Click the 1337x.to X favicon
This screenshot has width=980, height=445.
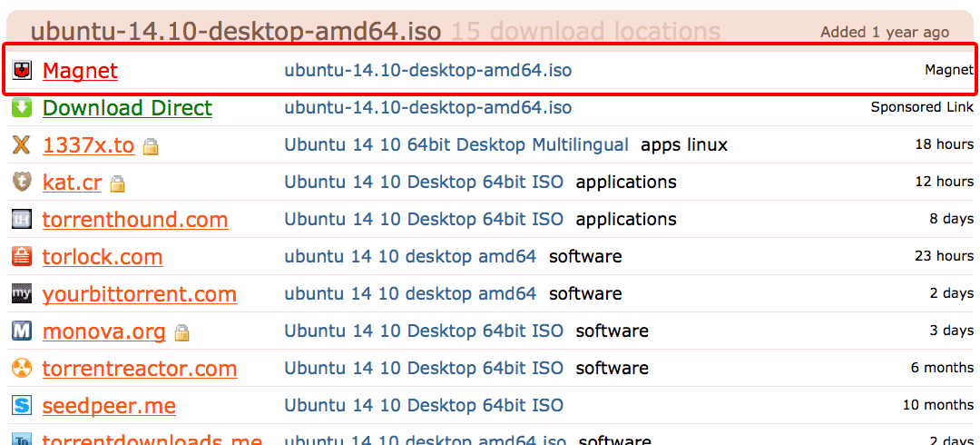click(22, 145)
